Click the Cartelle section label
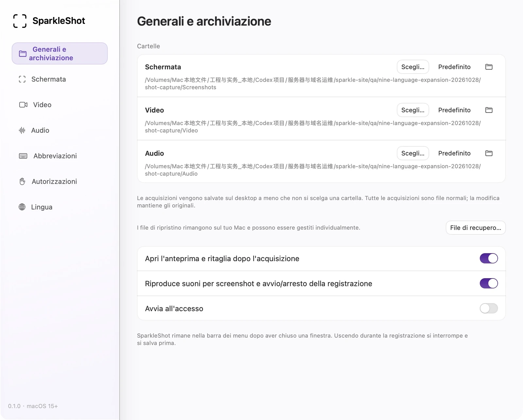Screen dimensions: 523x420 point(148,46)
